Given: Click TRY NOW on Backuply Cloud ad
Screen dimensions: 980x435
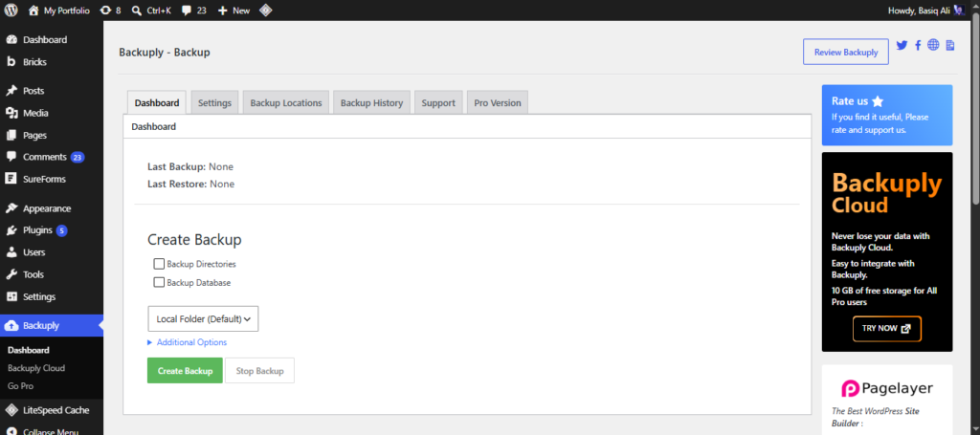Looking at the screenshot, I should pos(887,328).
